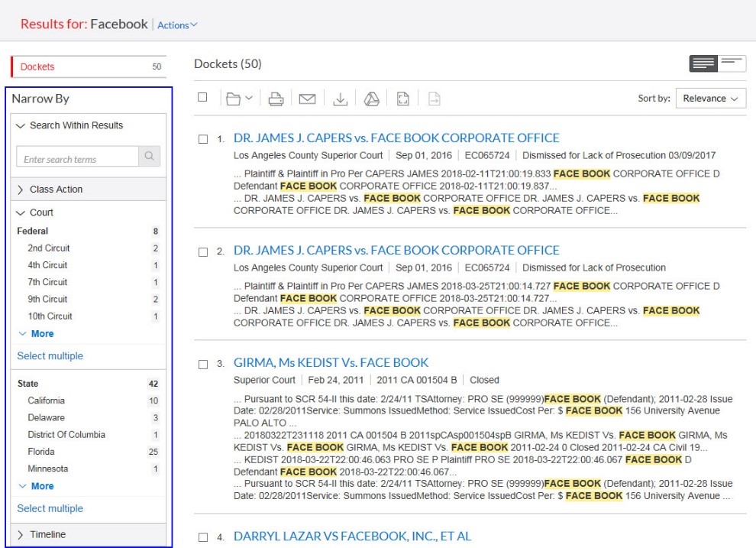Click the download arrow icon

(341, 99)
